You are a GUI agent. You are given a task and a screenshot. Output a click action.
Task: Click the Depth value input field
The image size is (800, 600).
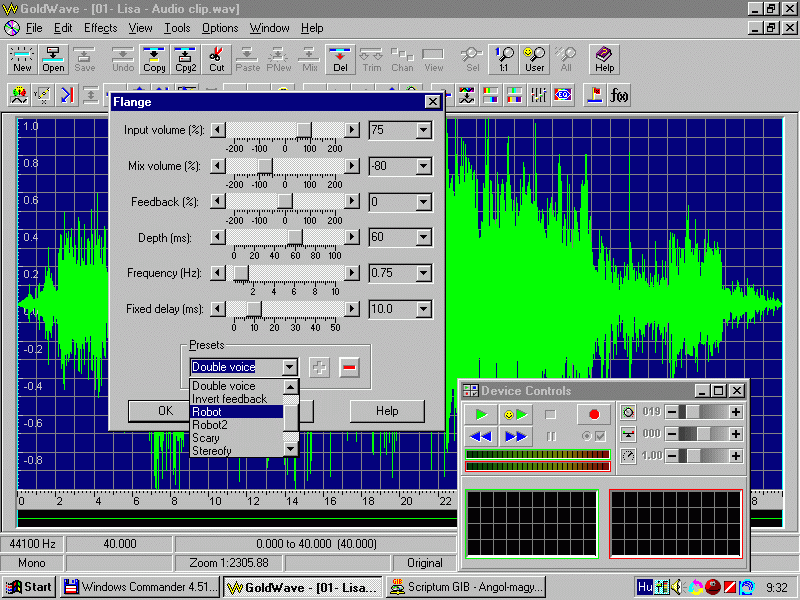click(393, 237)
